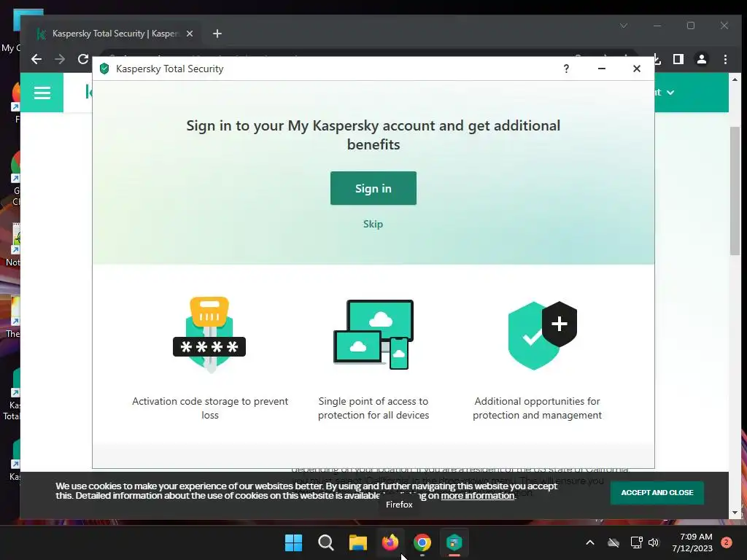This screenshot has width=747, height=560.
Task: Click the sign-in heading text
Action: coord(373,135)
